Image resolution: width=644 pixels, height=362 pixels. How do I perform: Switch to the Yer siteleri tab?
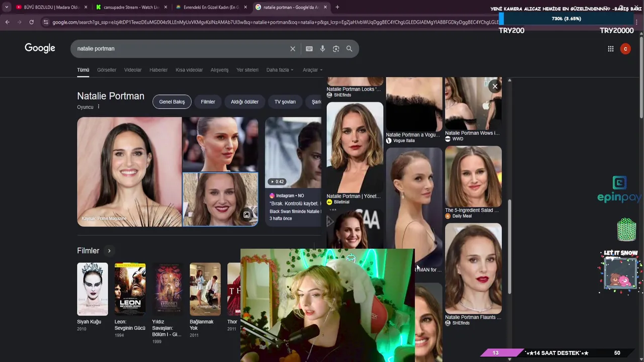[248, 70]
